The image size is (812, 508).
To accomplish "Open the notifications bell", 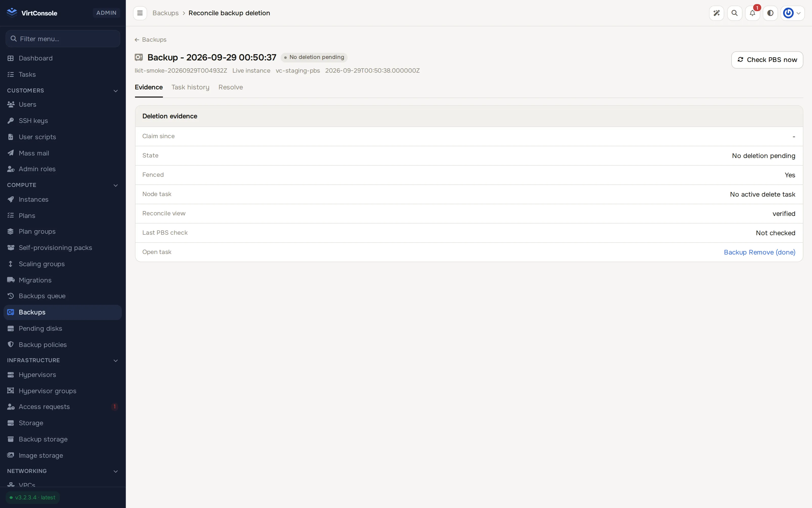I will tap(752, 13).
